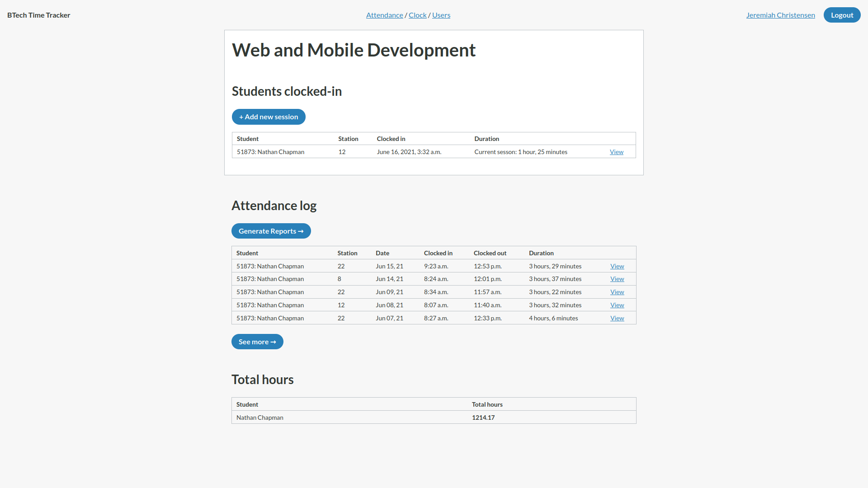
Task: Open the Users nav link
Action: (x=441, y=15)
